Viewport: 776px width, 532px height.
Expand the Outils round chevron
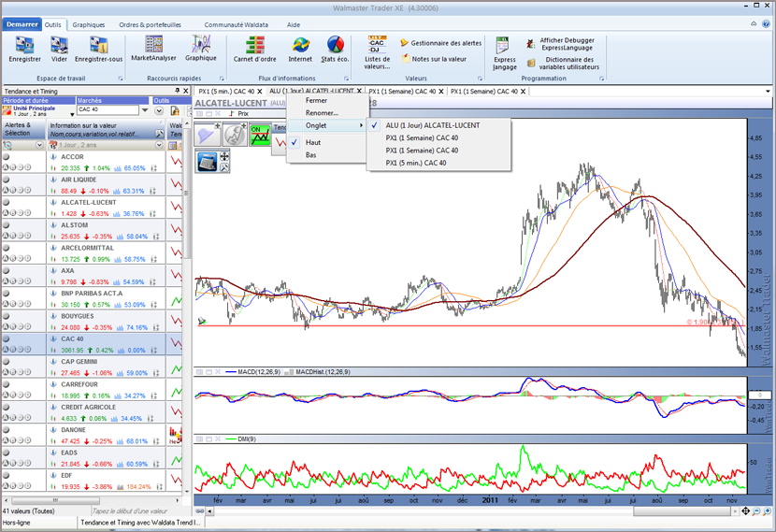159,110
